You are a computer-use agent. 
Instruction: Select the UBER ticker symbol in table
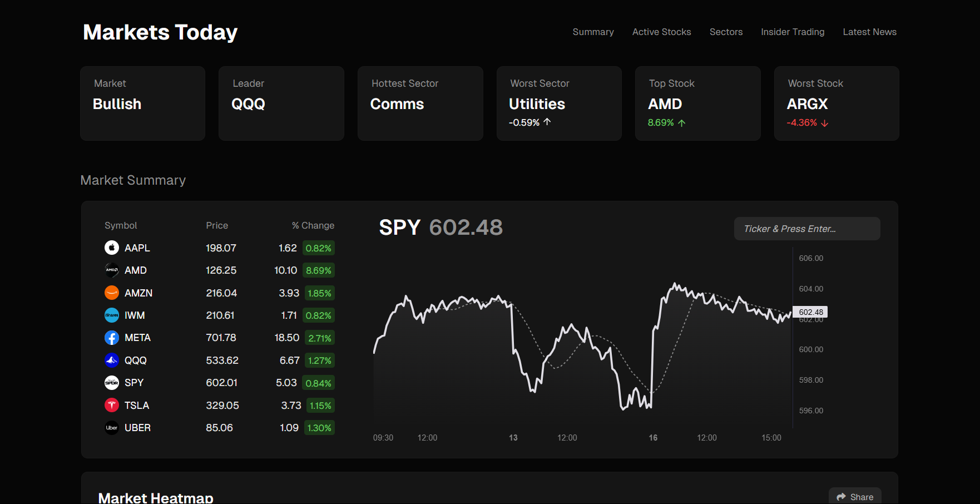tap(137, 428)
